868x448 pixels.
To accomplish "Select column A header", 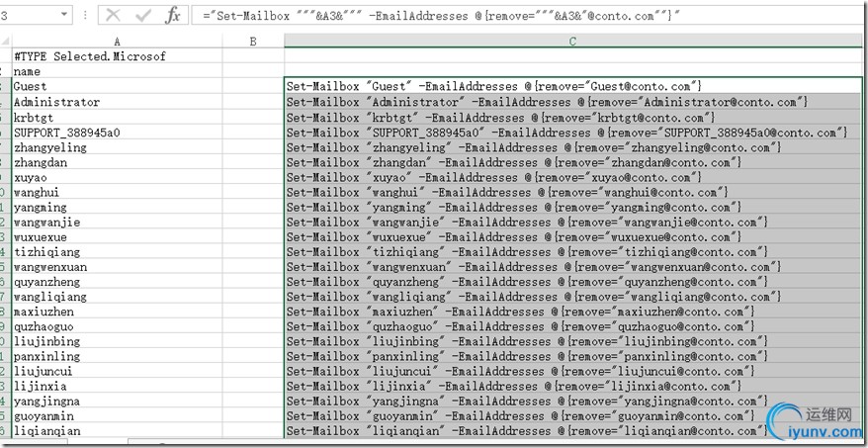I will click(x=117, y=41).
